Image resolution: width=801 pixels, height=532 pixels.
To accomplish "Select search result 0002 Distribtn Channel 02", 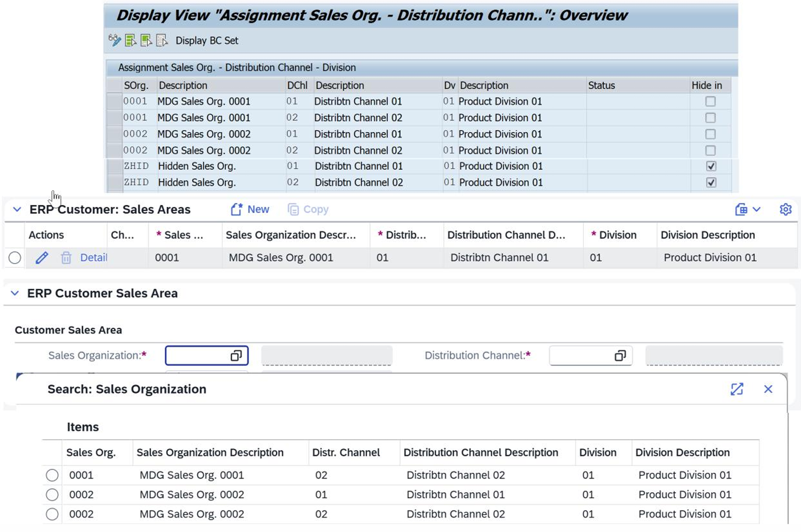I will coord(52,514).
